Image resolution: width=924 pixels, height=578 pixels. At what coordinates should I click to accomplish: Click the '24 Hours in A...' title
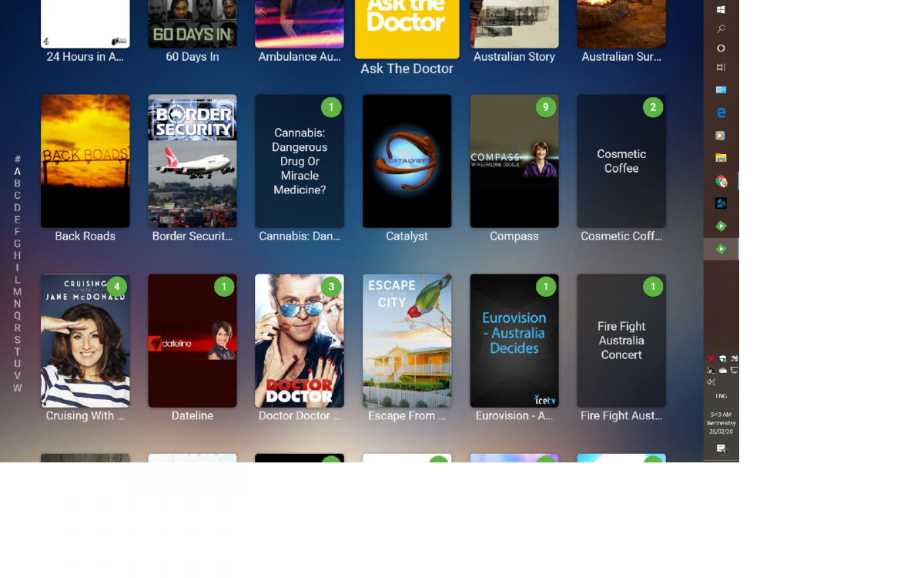point(85,56)
